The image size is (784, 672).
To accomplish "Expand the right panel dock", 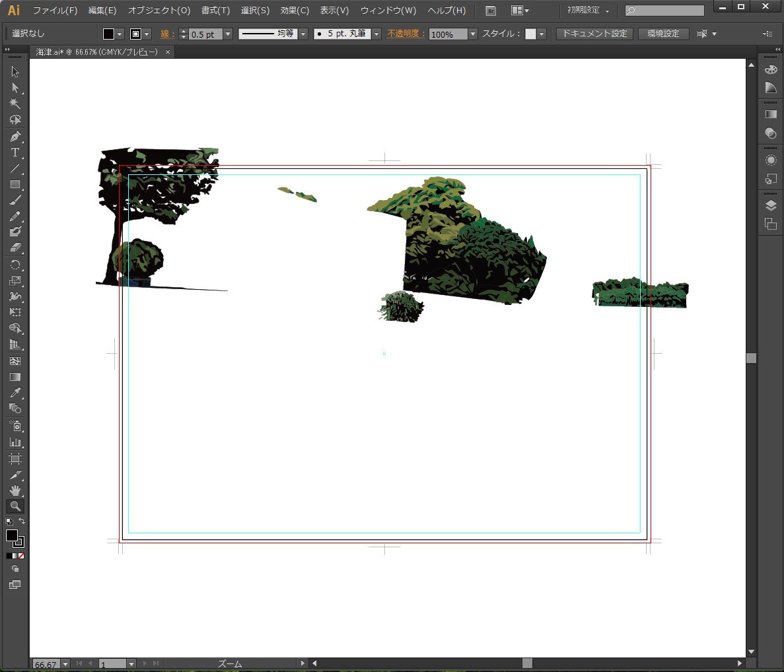I will click(x=777, y=50).
